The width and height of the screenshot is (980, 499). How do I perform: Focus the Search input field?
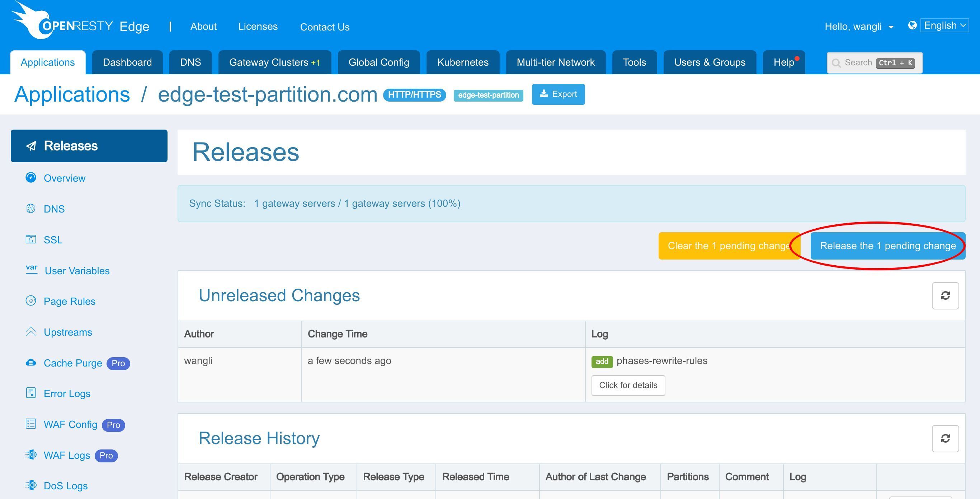[x=874, y=63]
